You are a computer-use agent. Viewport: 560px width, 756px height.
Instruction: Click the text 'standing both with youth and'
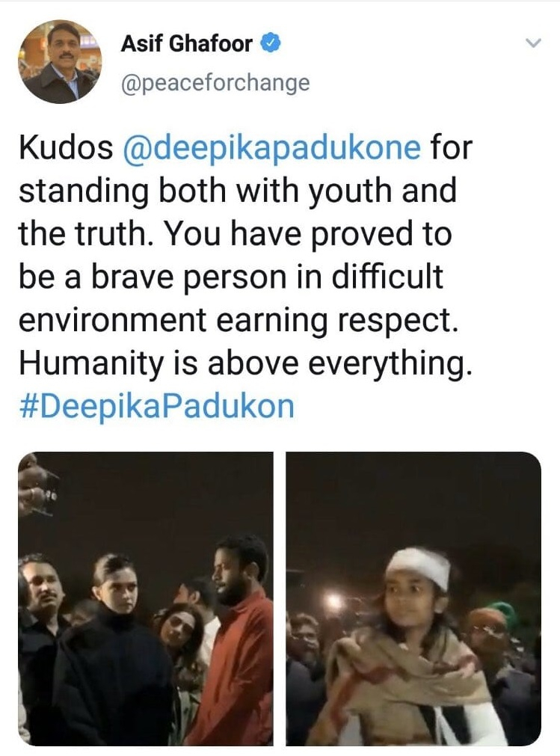click(238, 191)
